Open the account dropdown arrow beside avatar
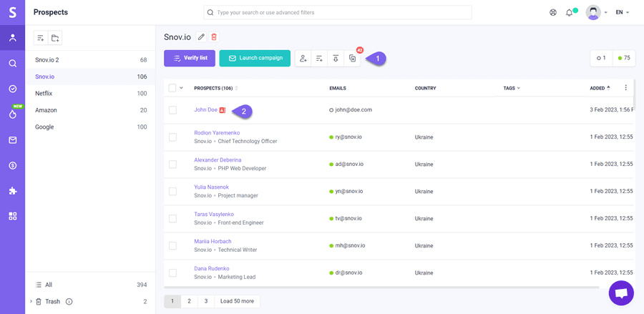 pyautogui.click(x=605, y=13)
